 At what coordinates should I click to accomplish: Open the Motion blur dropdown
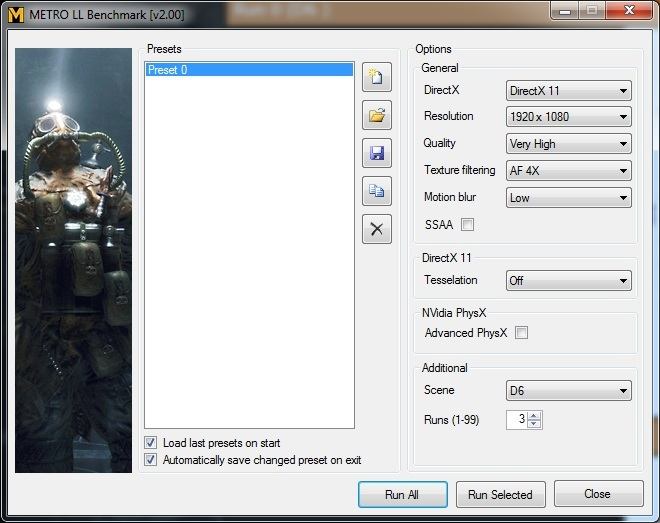569,198
